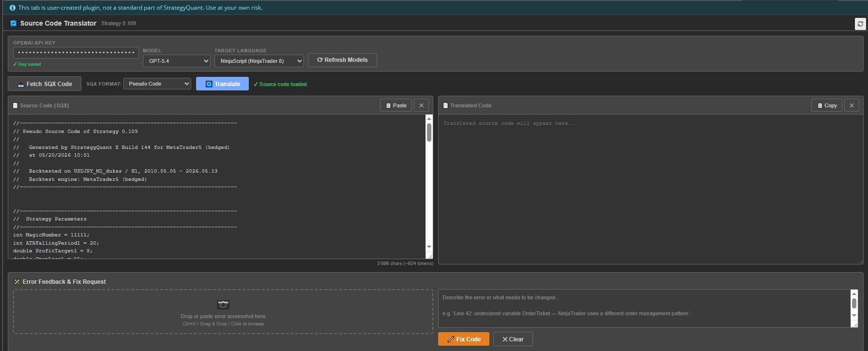
Task: Clear the Source Code (SQX) panel with X
Action: pyautogui.click(x=421, y=105)
